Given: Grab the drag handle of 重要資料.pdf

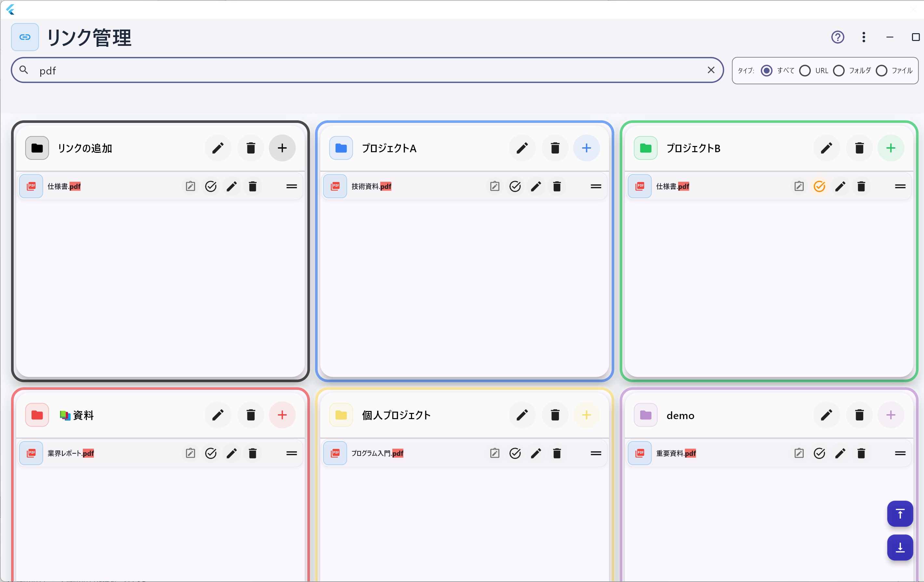Looking at the screenshot, I should point(900,454).
